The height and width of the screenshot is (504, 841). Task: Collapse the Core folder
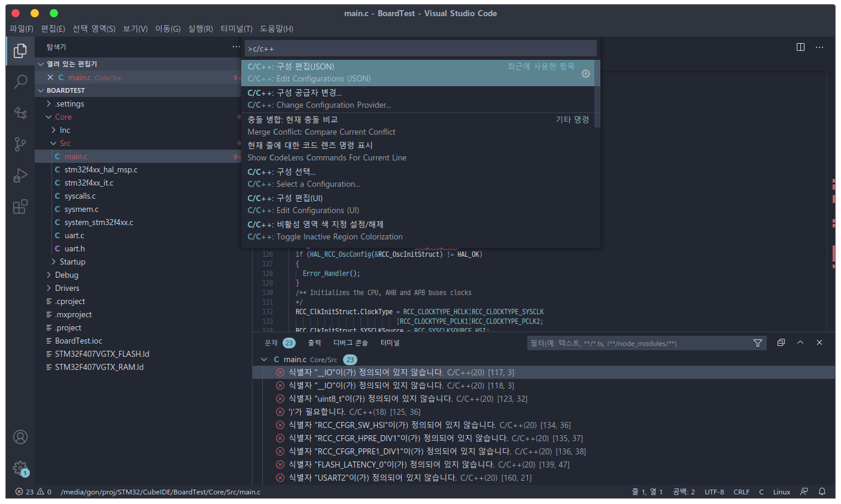[x=49, y=117]
